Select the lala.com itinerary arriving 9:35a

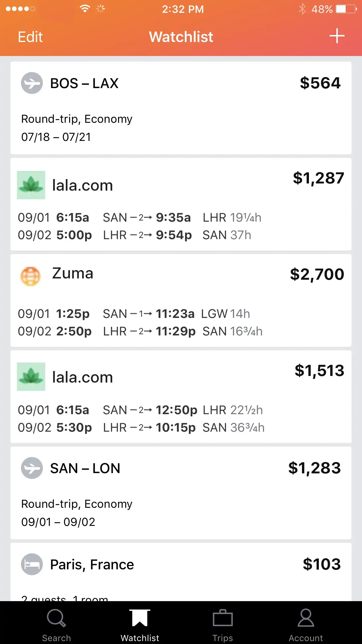point(173,218)
